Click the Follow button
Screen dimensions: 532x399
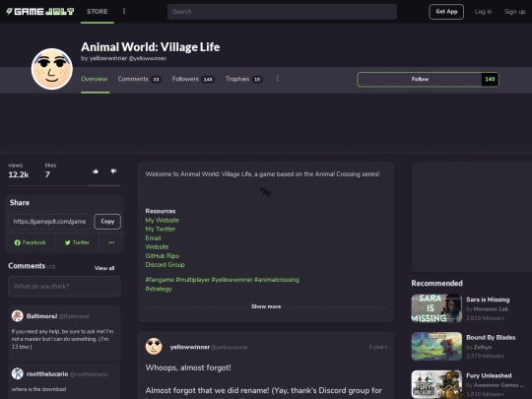(x=420, y=79)
